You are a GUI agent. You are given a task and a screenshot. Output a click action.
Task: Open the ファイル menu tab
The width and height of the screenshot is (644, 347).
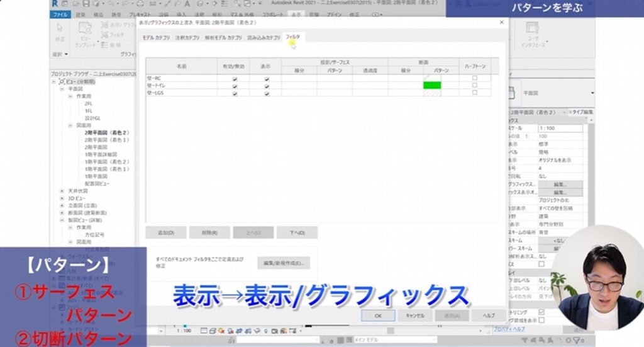pos(60,13)
